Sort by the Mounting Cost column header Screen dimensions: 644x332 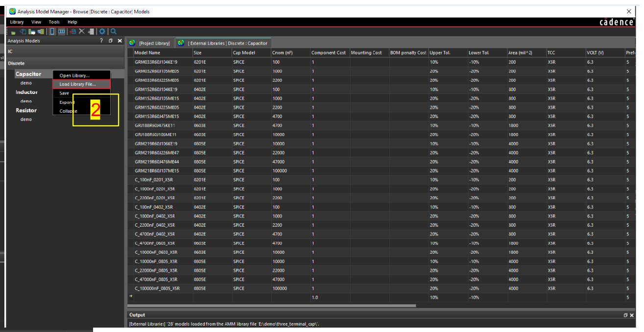click(x=369, y=52)
